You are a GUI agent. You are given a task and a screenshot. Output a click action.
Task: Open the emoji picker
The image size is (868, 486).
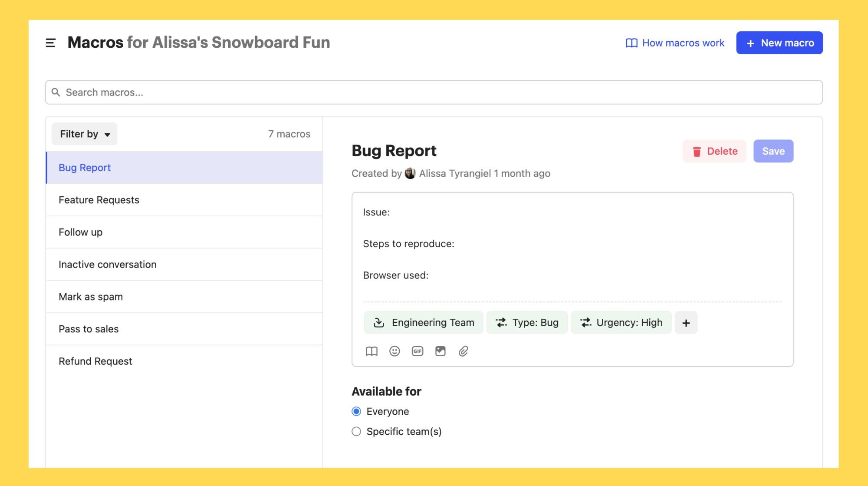(x=395, y=351)
